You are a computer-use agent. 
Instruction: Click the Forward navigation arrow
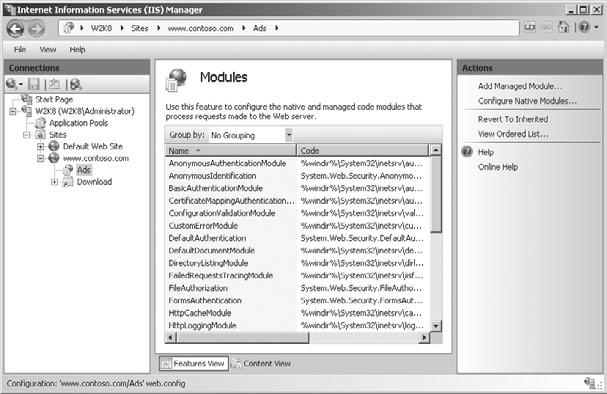pos(36,29)
